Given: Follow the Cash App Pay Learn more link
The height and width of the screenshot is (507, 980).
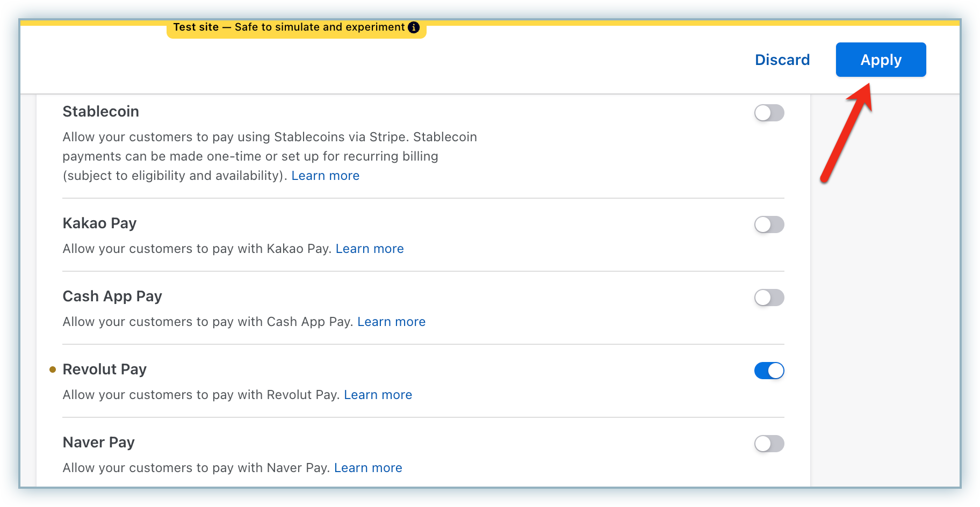Looking at the screenshot, I should click(x=391, y=322).
